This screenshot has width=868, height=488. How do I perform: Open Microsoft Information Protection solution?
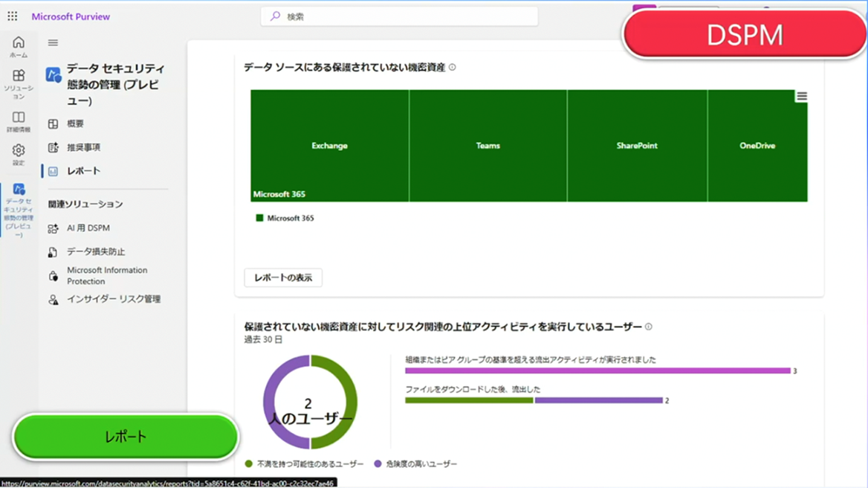coord(107,276)
